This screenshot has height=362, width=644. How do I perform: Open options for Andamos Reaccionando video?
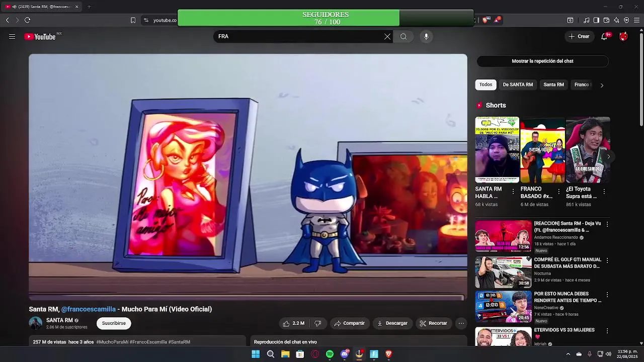[x=607, y=224]
